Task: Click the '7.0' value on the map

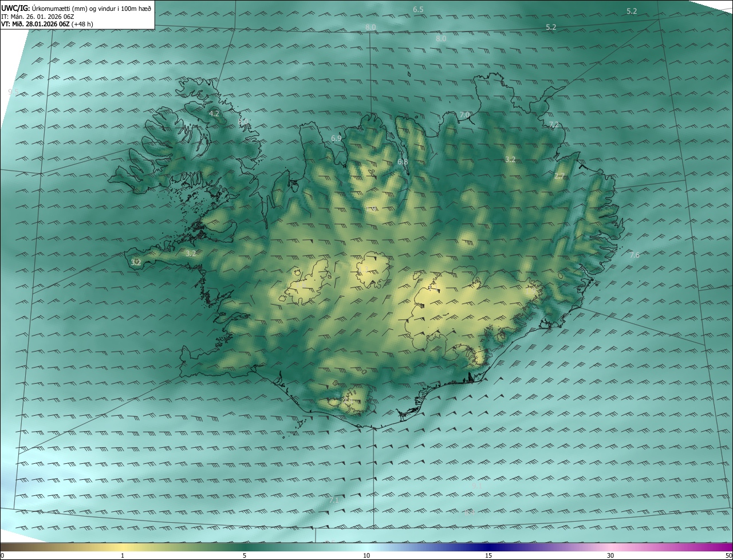Action: 464,115
